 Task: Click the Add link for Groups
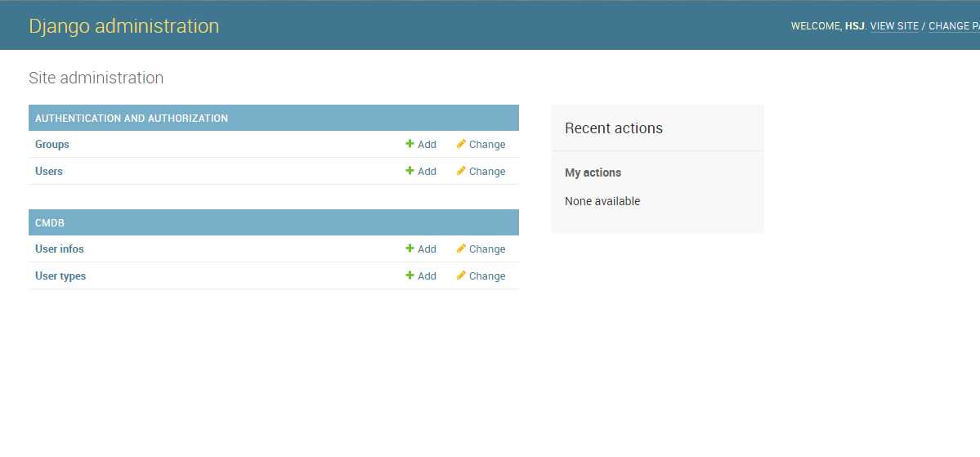(x=427, y=145)
